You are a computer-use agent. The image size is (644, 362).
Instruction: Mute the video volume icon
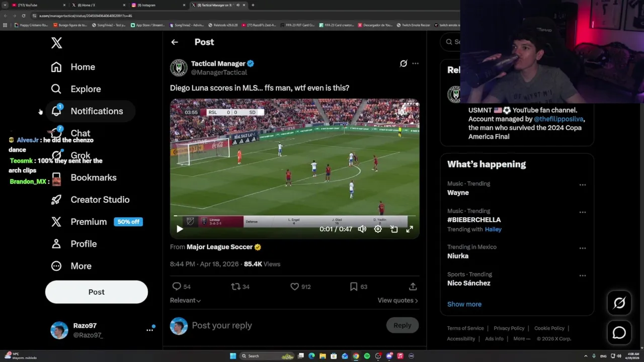point(362,229)
